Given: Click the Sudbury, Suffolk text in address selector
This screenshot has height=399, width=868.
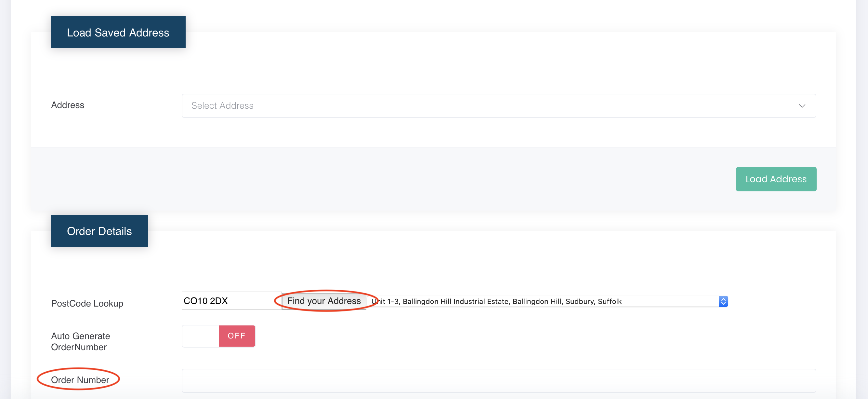Looking at the screenshot, I should [593, 301].
